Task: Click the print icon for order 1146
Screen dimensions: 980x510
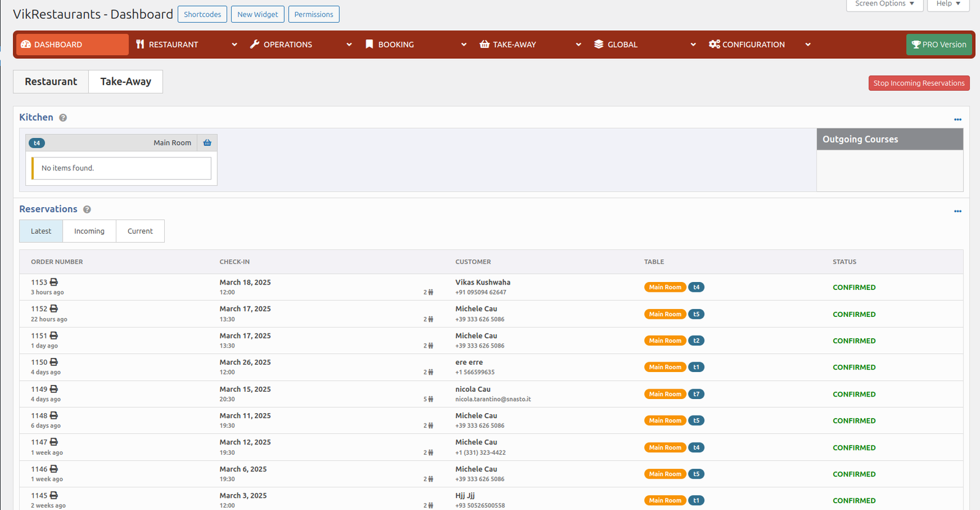Action: pyautogui.click(x=54, y=468)
